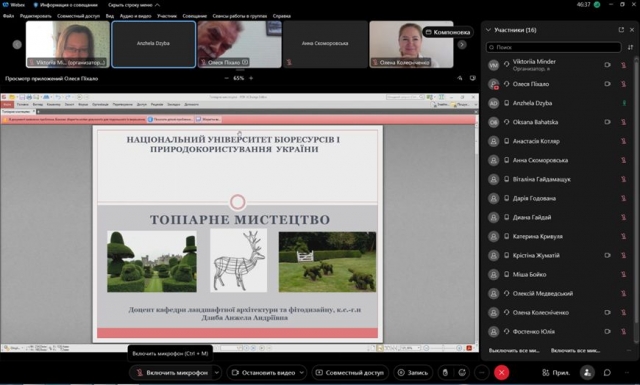Screen dimensions: 640x385
Task: Toggle Viktoriia Minder microphone mute icon
Action: point(624,65)
